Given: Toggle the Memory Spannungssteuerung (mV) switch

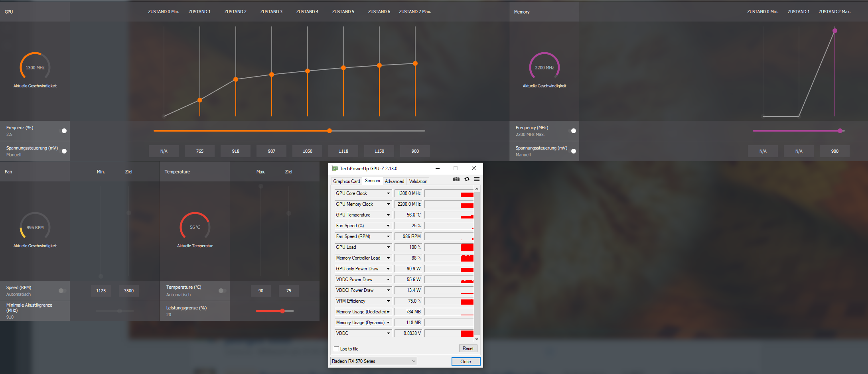Looking at the screenshot, I should point(572,151).
